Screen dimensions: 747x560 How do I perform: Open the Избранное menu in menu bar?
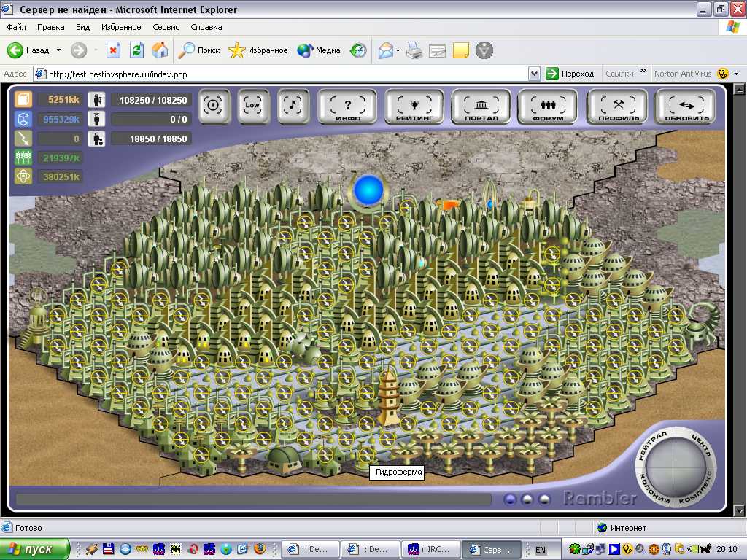pyautogui.click(x=121, y=27)
